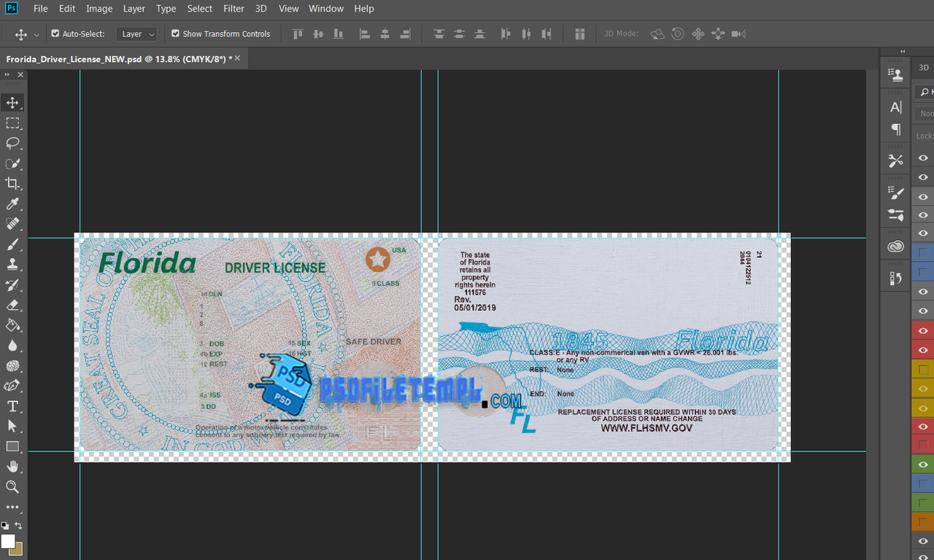Screen dimensions: 934x560
Task: Select the Eyedropper tool
Action: [13, 204]
